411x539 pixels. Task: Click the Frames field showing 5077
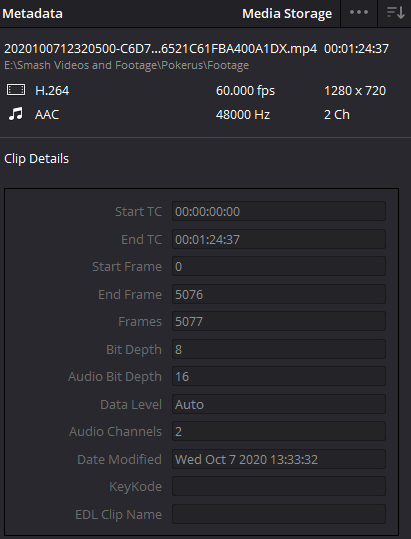(x=279, y=321)
